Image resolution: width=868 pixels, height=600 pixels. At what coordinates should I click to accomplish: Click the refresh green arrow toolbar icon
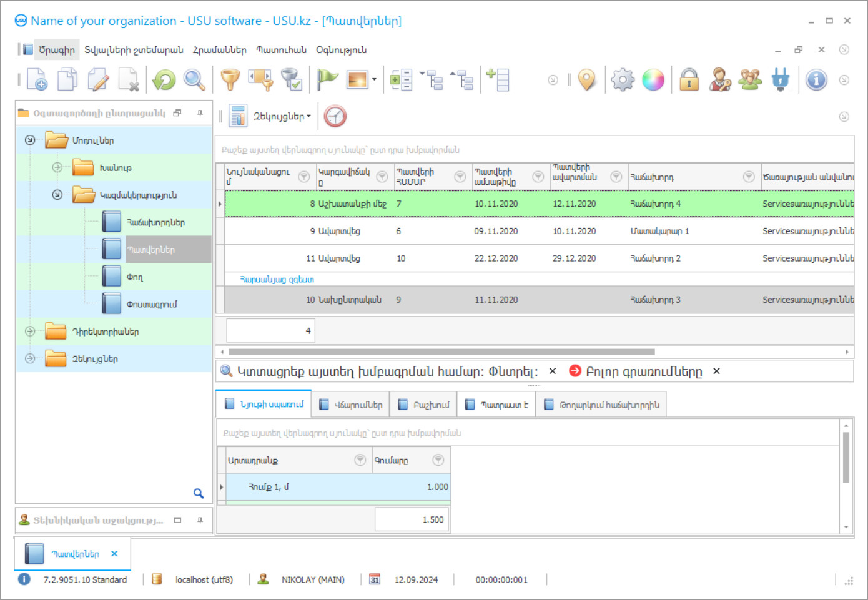tap(164, 80)
